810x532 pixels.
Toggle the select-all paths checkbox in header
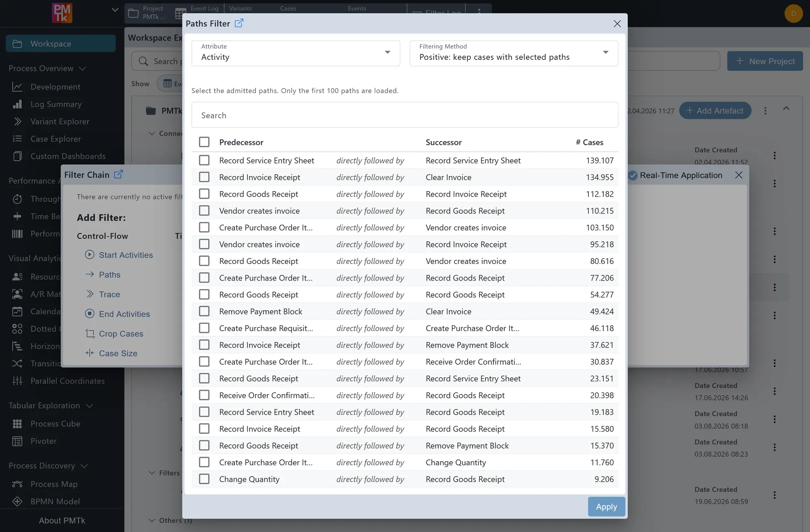(x=204, y=142)
